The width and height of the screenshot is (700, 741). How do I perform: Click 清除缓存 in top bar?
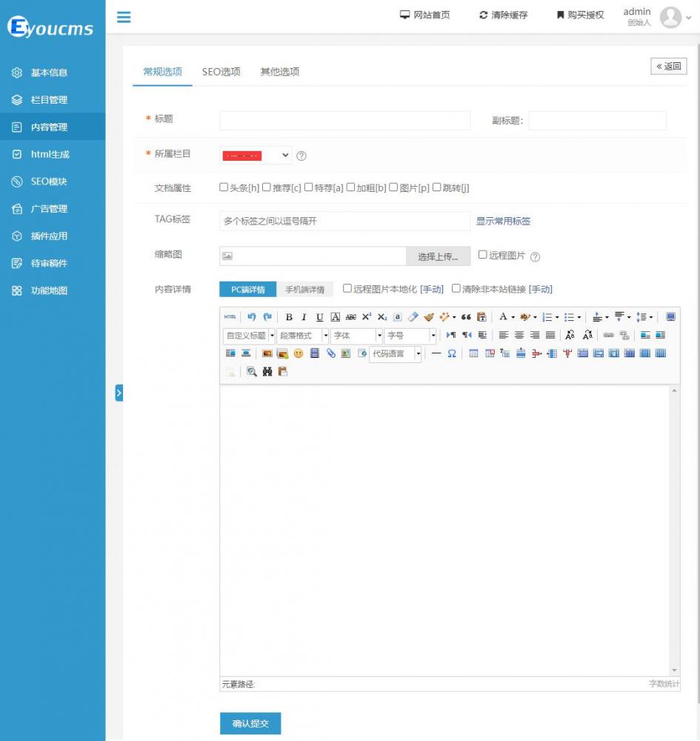[504, 15]
